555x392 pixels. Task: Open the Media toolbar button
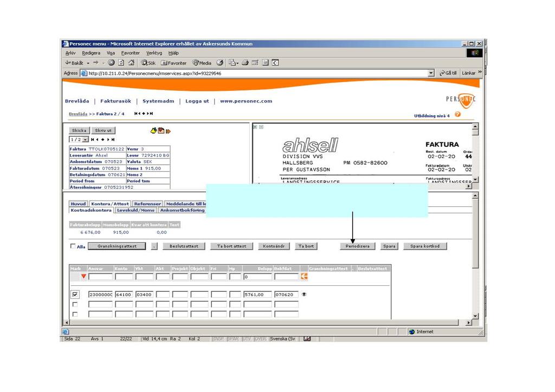202,63
